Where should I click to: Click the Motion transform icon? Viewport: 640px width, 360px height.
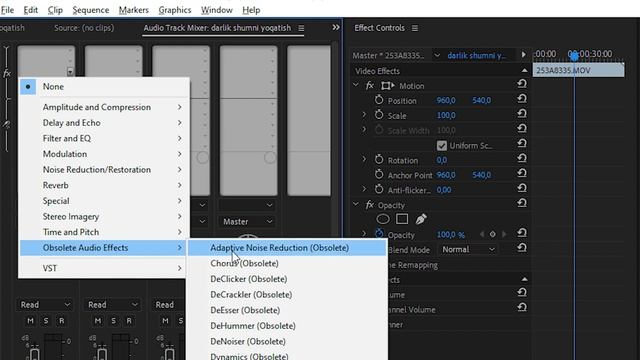click(x=387, y=86)
